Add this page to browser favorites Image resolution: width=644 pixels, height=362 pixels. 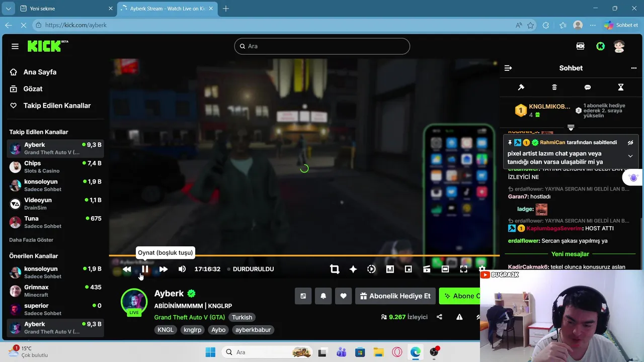coord(531,25)
